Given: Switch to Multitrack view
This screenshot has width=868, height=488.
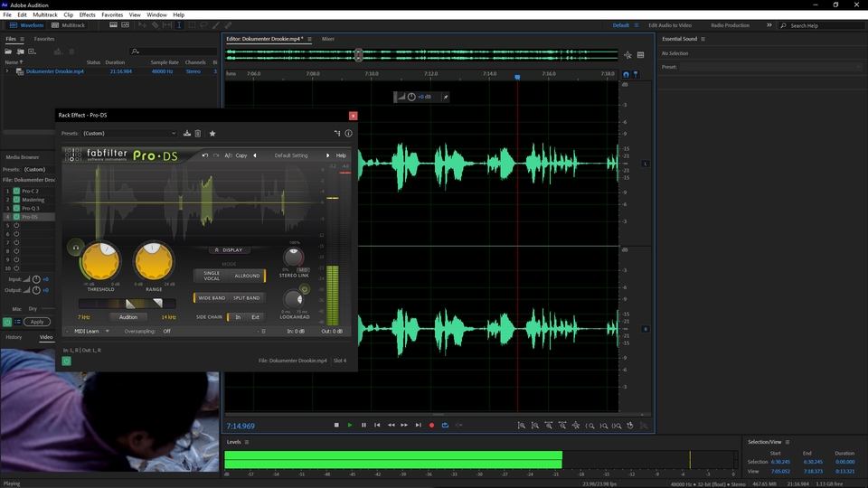Looking at the screenshot, I should [68, 25].
